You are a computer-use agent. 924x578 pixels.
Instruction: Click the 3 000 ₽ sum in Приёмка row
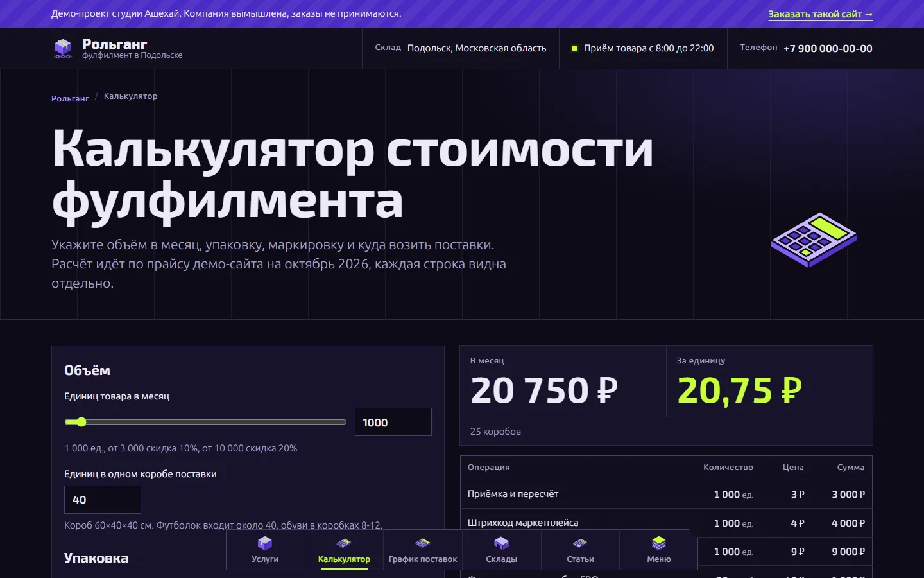[848, 495]
